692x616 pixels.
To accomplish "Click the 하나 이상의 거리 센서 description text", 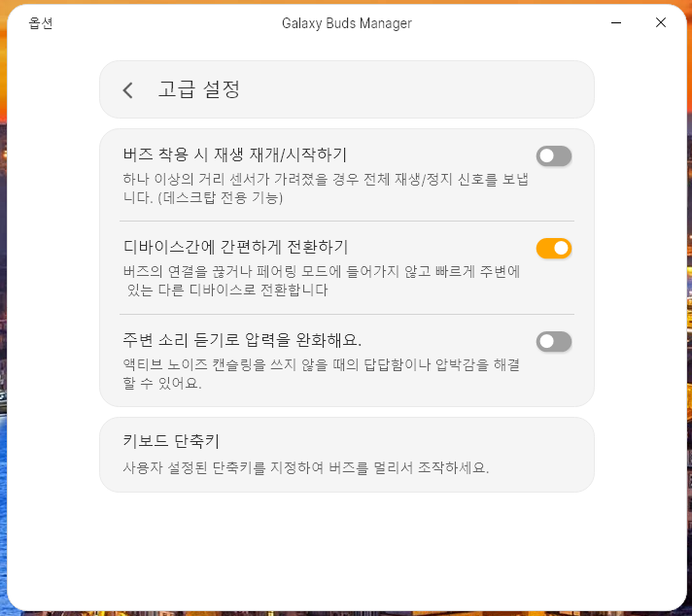I will [326, 188].
